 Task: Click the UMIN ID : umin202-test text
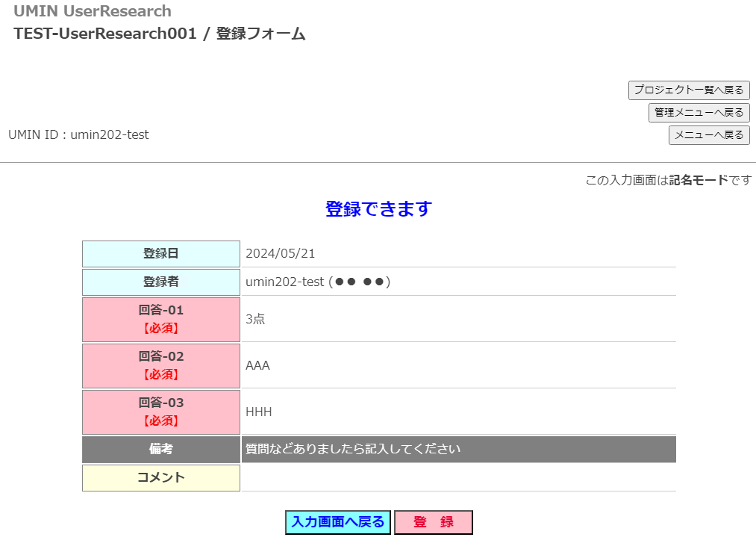(x=78, y=135)
